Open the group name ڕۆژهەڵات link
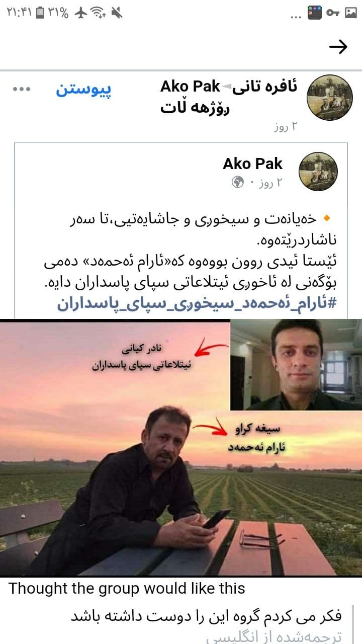This screenshot has height=644, width=362. coord(195,107)
